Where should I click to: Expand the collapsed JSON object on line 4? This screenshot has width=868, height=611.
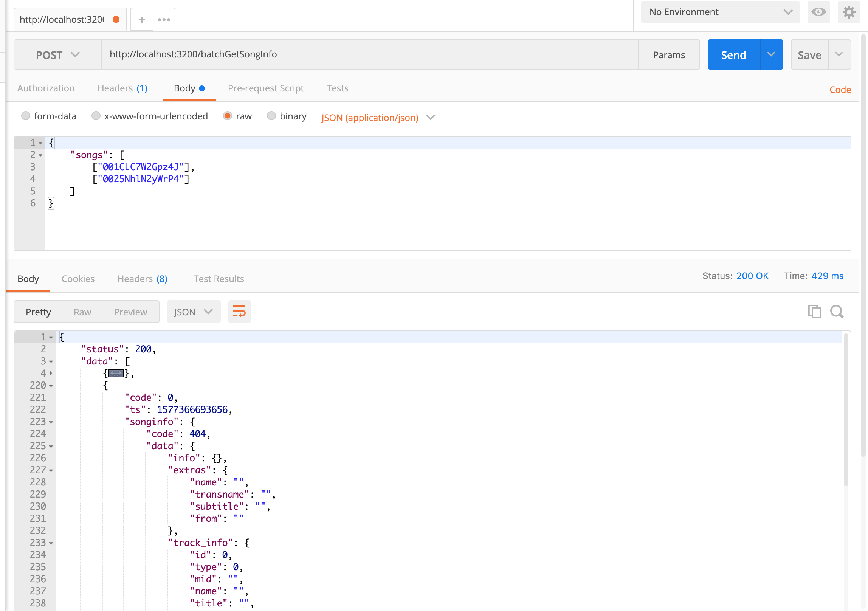click(x=116, y=374)
